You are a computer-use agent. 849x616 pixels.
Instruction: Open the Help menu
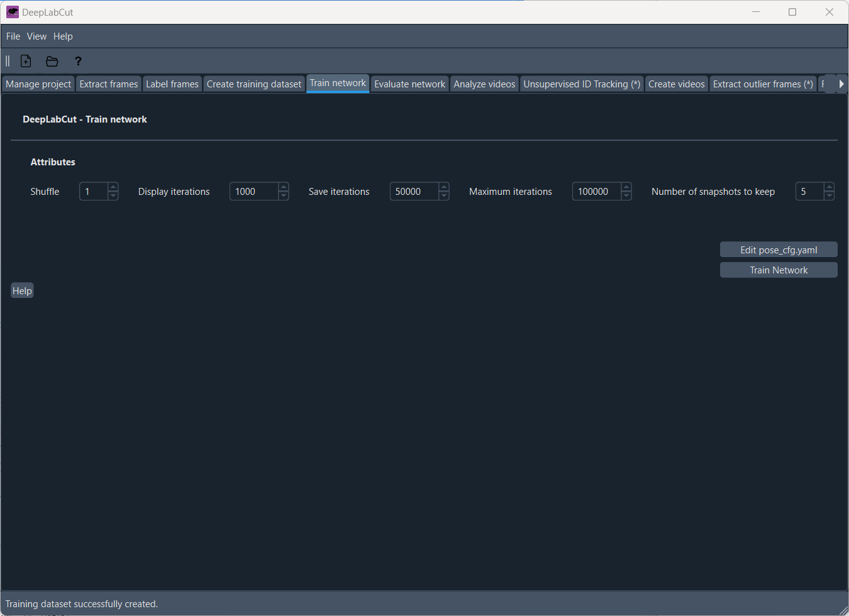pyautogui.click(x=63, y=36)
